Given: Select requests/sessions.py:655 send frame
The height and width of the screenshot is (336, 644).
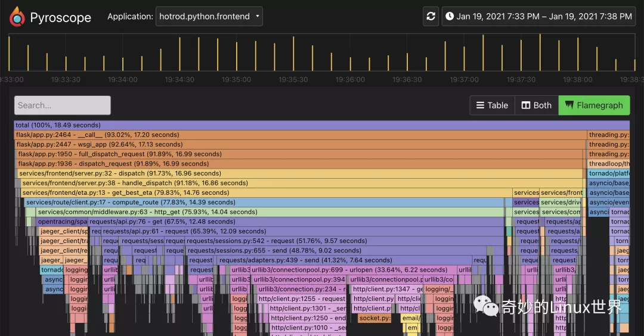Looking at the screenshot, I should (336, 250).
